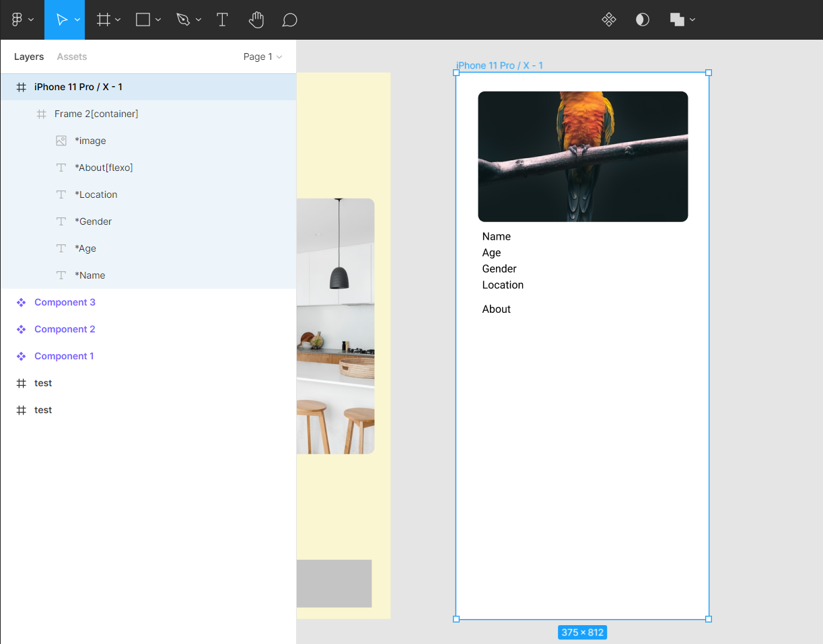
Task: Click the 375 × 812 size badge
Action: [x=582, y=633]
